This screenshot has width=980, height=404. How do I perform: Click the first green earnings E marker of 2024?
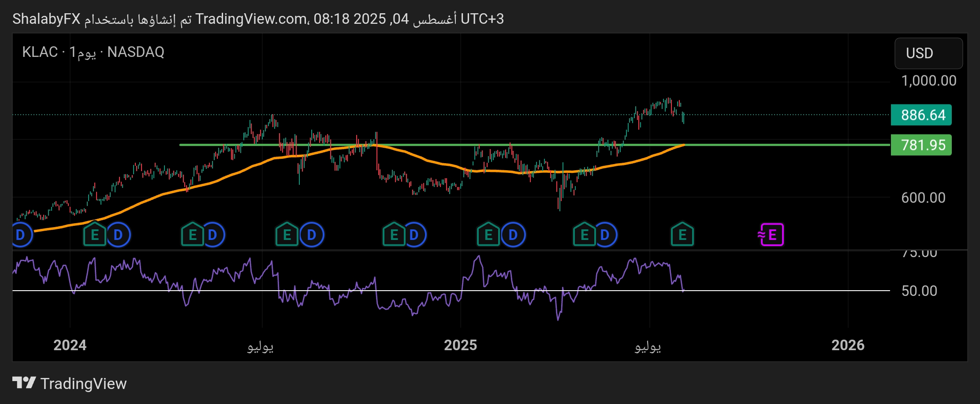click(x=95, y=235)
